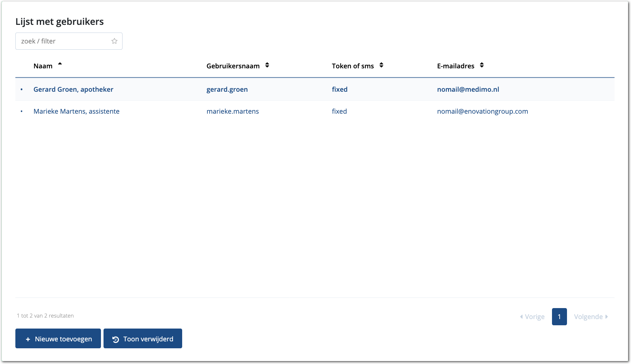The width and height of the screenshot is (631, 364).
Task: Click the Gebruikersnaam sort arrows icon
Action: click(267, 65)
